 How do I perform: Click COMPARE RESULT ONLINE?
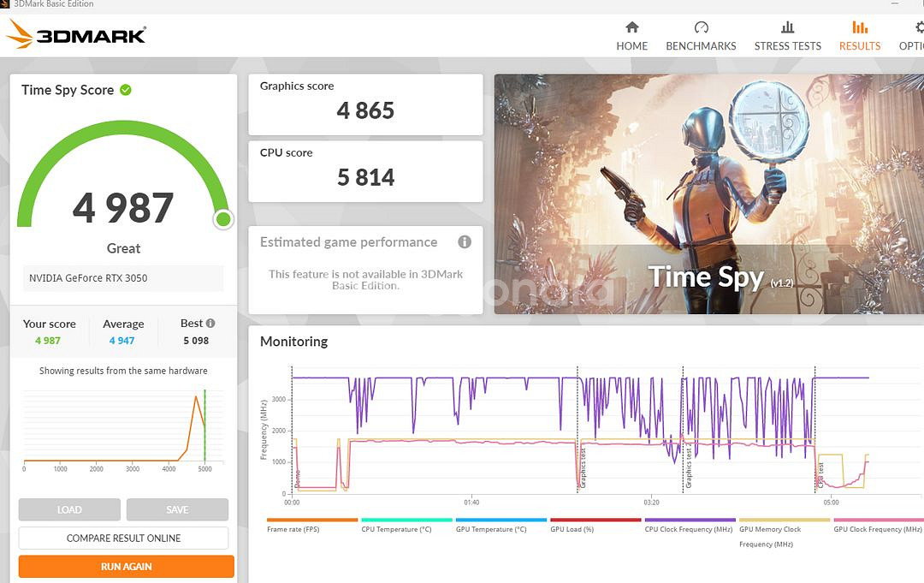124,538
